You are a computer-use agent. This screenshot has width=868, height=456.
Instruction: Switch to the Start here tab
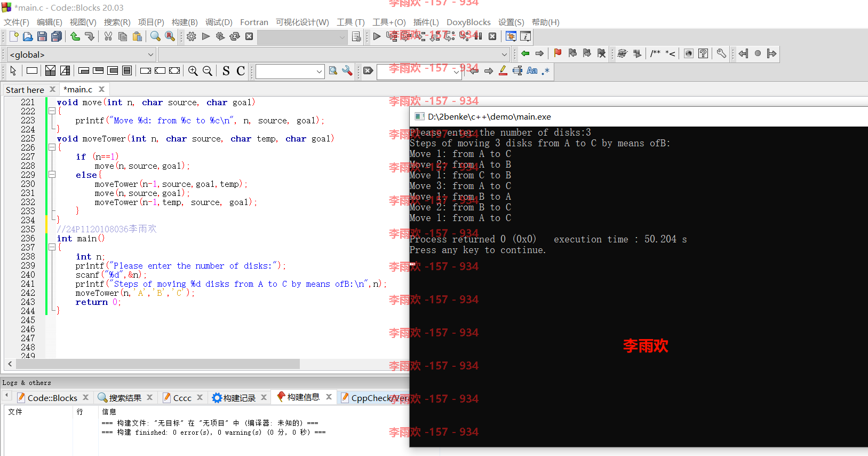pyautogui.click(x=25, y=90)
